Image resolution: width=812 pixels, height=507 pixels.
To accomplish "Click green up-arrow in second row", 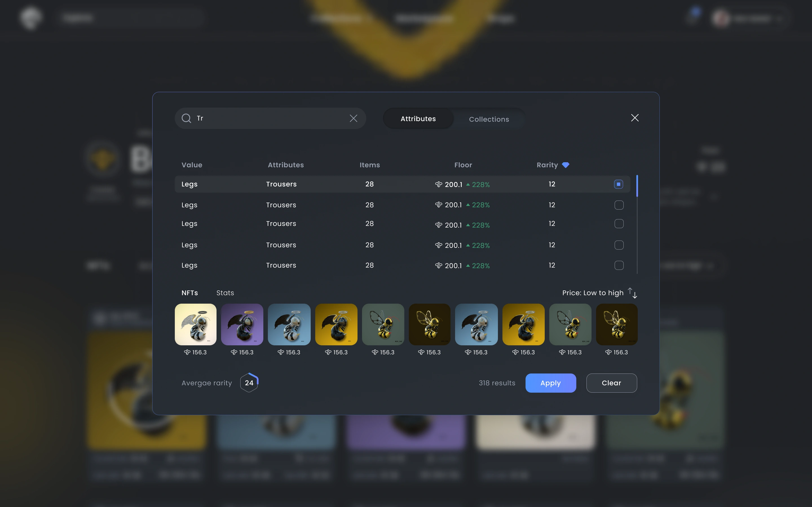I will pyautogui.click(x=468, y=205).
